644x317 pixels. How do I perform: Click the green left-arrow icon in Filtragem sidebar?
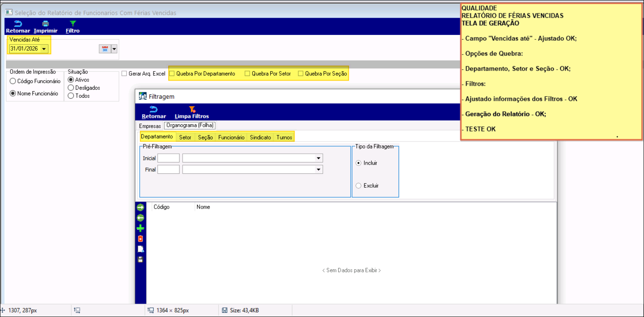click(x=140, y=218)
